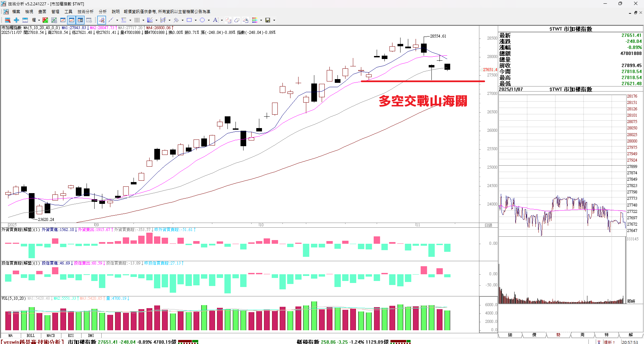Select the ellipse drawing tool
The width and height of the screenshot is (644, 344).
[202, 20]
